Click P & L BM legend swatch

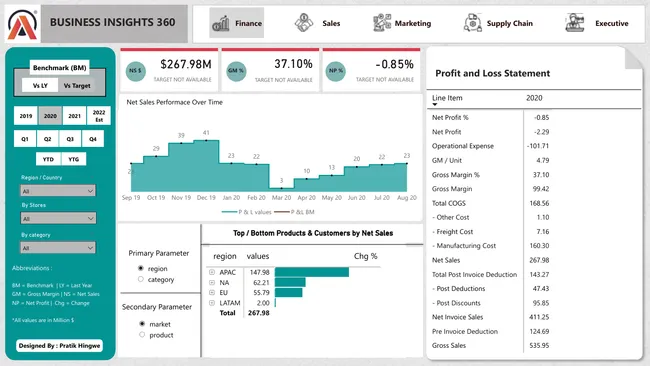click(282, 212)
